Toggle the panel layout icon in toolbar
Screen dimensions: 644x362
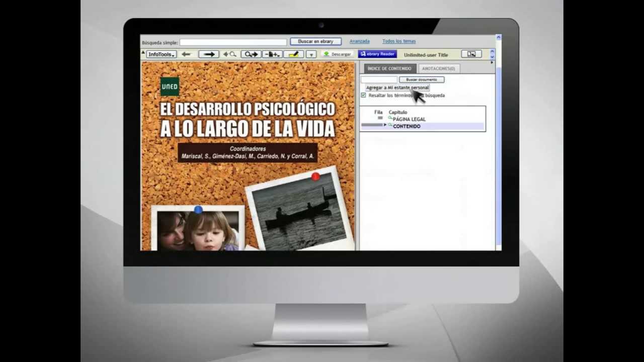(471, 54)
